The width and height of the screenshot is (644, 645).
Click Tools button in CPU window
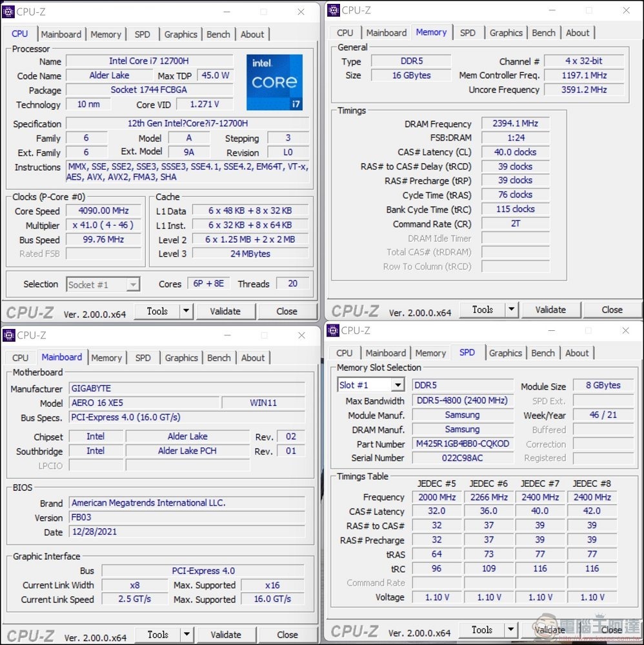[157, 311]
